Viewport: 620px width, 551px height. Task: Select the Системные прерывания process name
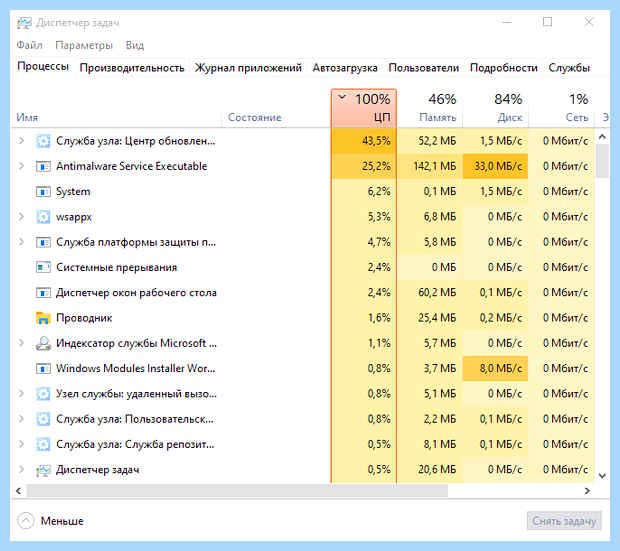117,267
